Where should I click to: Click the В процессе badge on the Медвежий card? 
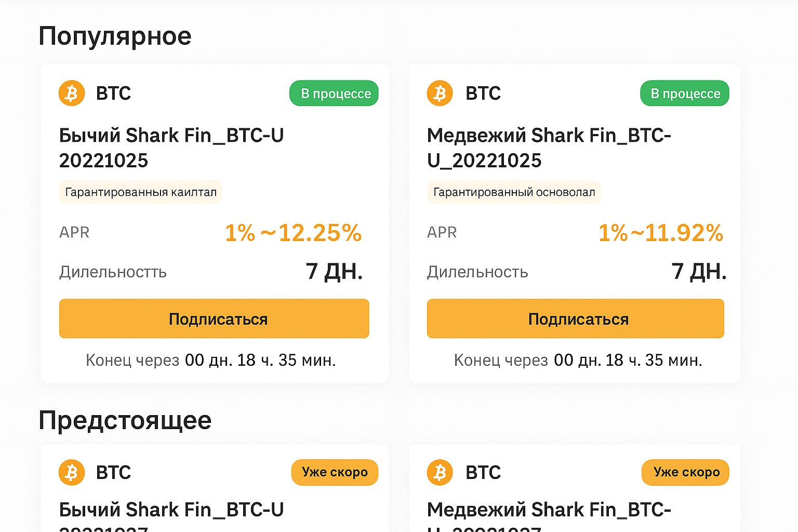[684, 94]
